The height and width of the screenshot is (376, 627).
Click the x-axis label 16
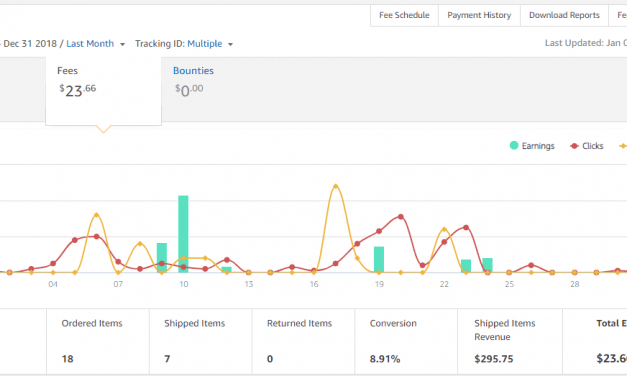314,284
